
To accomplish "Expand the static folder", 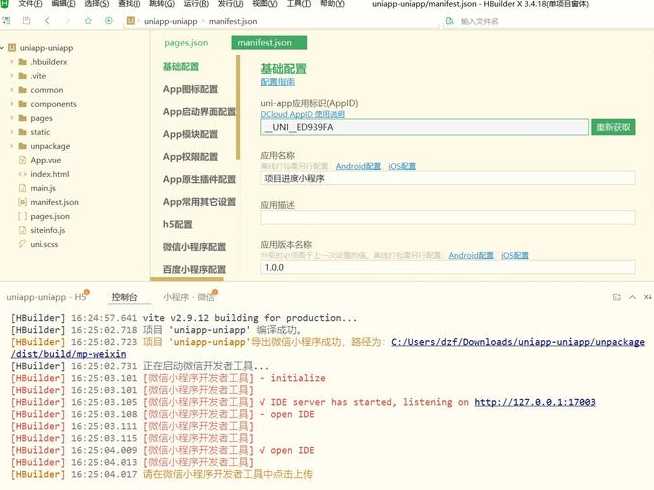I will [12, 132].
